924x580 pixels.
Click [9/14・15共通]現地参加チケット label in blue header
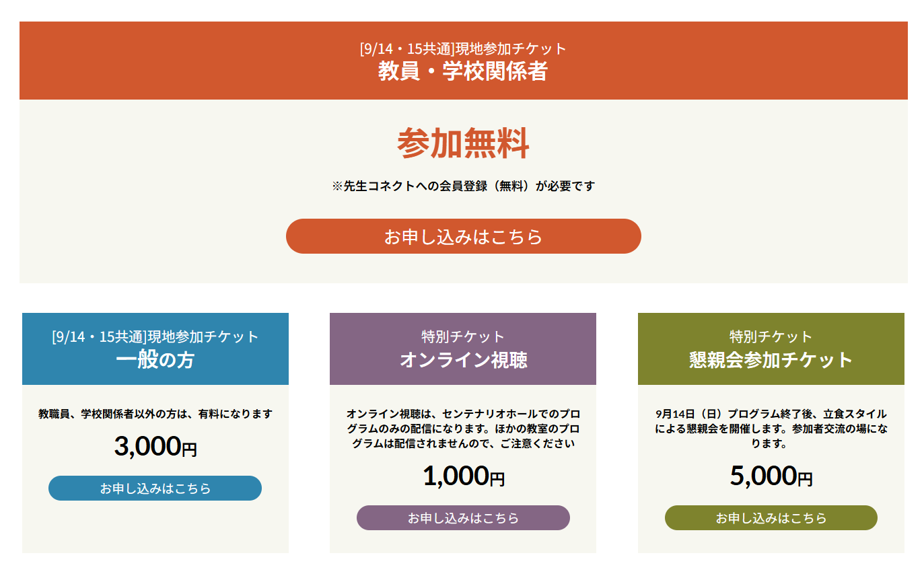tap(155, 336)
